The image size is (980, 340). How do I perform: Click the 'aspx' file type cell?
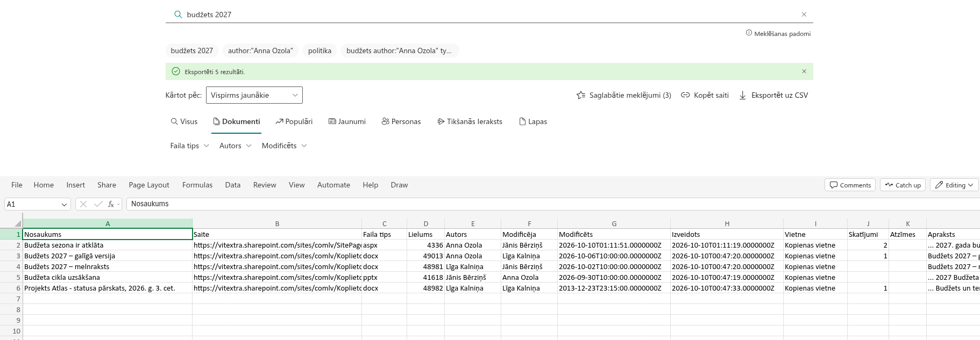point(384,245)
